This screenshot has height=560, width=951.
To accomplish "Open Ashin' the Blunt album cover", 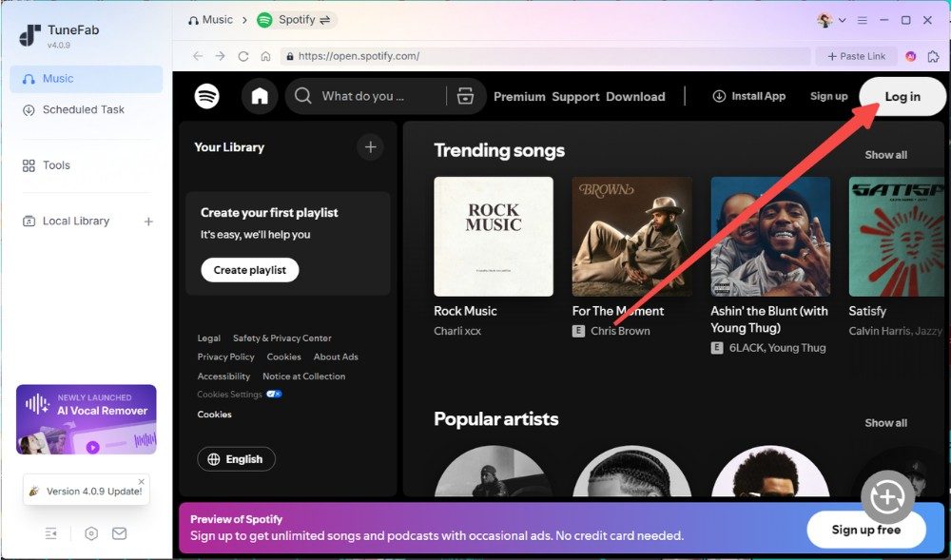I will [770, 237].
